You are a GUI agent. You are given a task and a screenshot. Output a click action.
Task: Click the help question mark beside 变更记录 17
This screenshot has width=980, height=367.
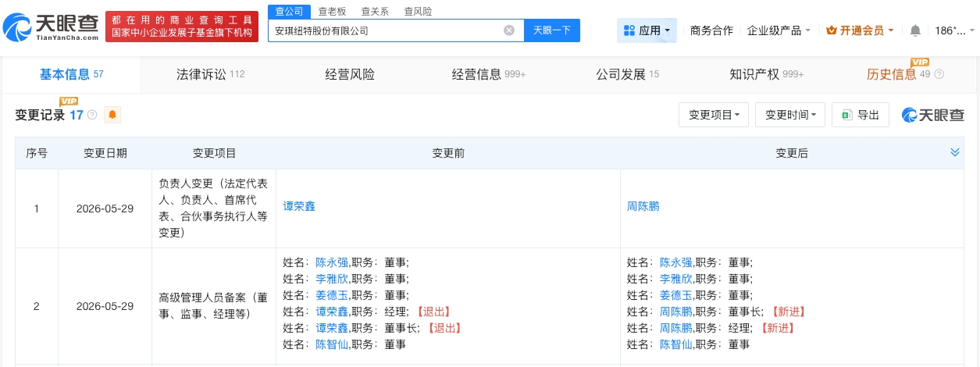[92, 115]
